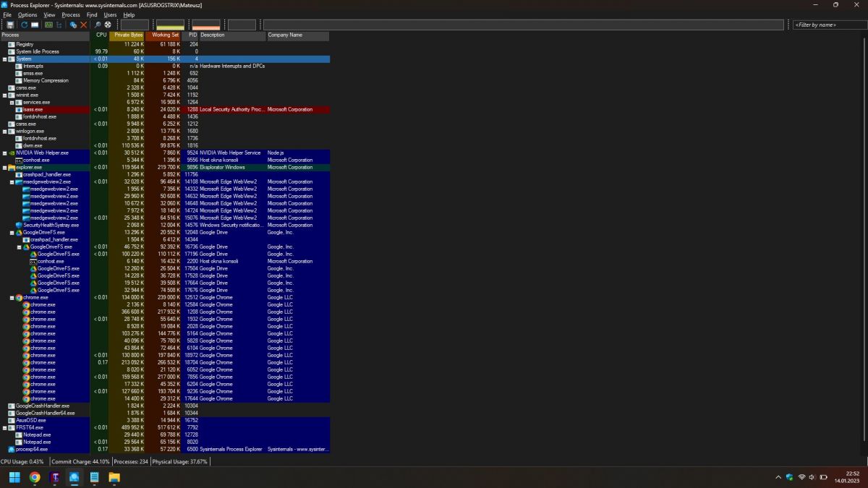Viewport: 868px width, 488px height.
Task: Click the Find handle or DLL magnifier icon
Action: [x=97, y=25]
